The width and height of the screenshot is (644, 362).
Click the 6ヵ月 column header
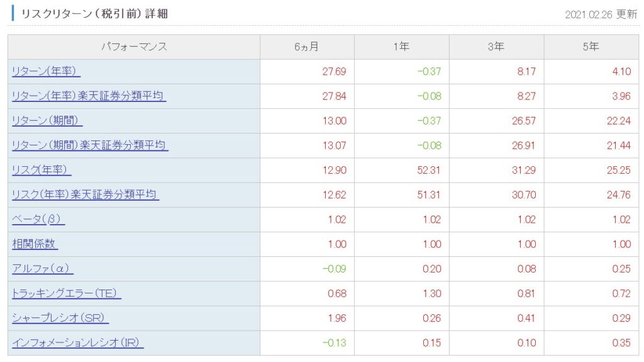pos(306,47)
